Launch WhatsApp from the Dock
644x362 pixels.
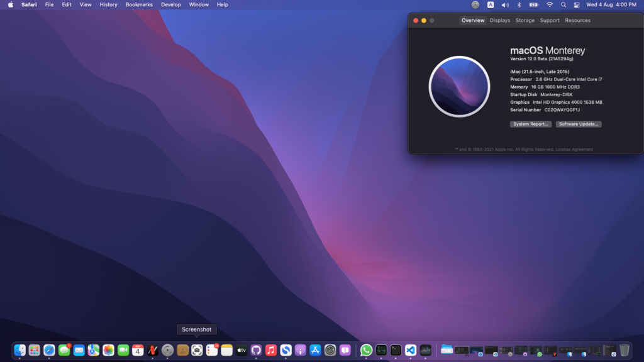point(367,350)
